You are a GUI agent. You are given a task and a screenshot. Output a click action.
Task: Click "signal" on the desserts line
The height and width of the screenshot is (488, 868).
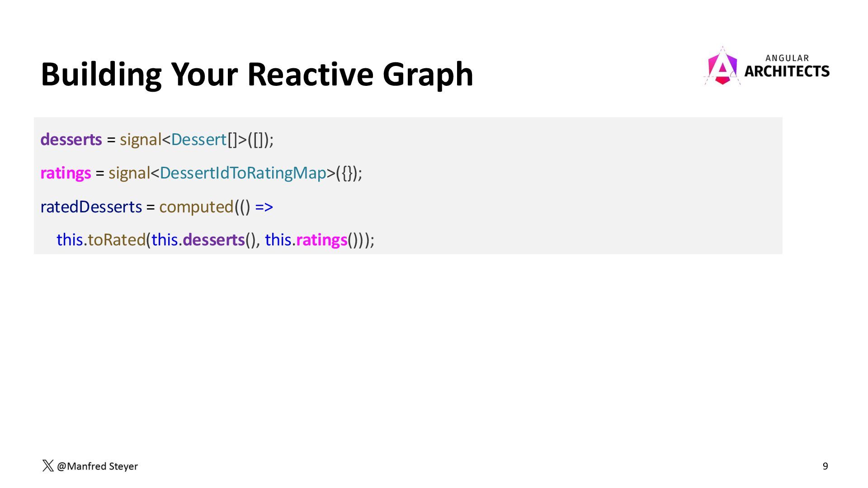point(140,140)
